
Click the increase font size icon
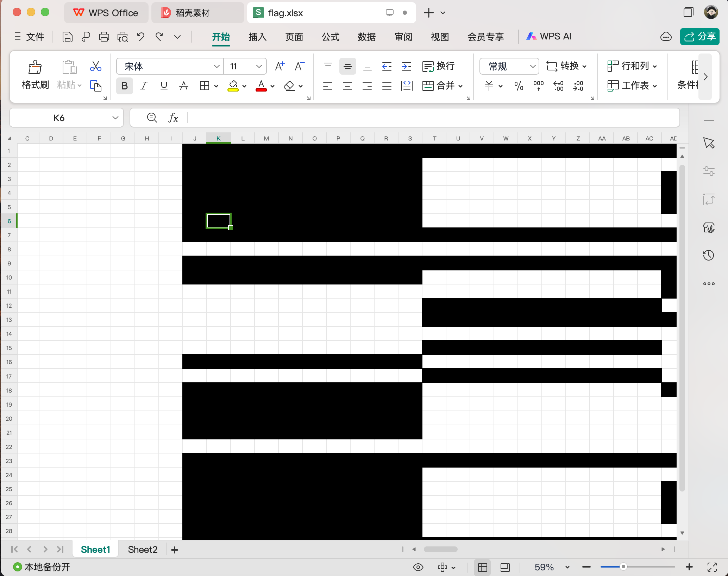tap(280, 66)
